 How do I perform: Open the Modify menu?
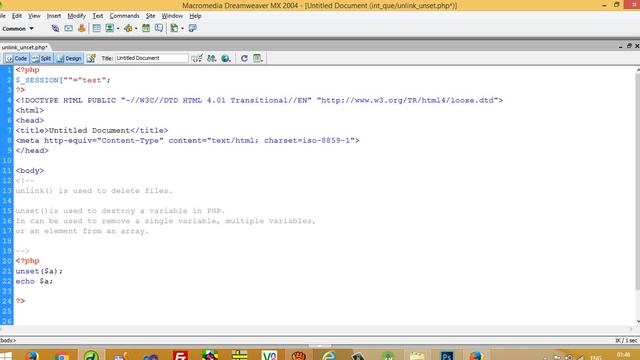pos(76,16)
